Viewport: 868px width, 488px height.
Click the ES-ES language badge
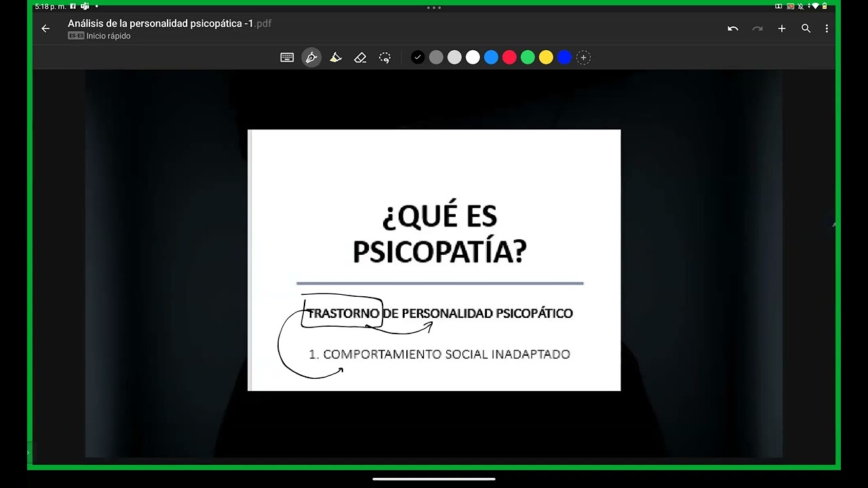coord(76,36)
